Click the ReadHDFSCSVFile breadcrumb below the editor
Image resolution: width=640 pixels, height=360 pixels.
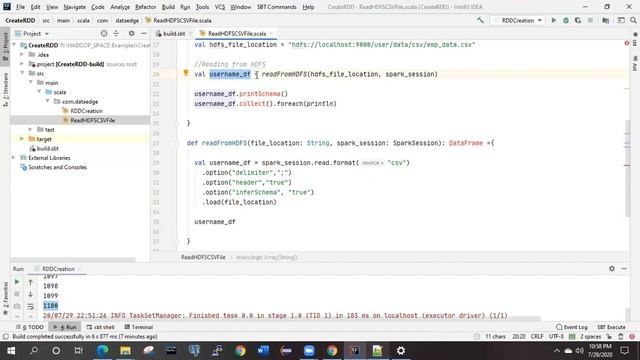203,257
